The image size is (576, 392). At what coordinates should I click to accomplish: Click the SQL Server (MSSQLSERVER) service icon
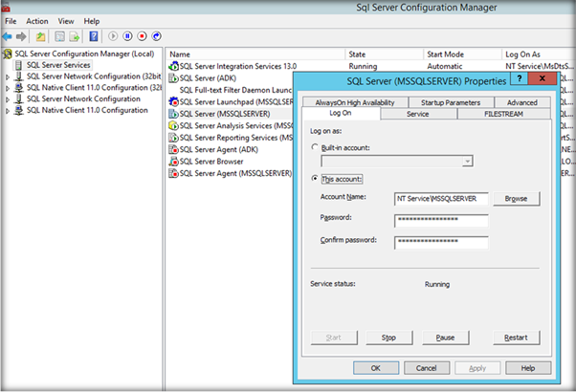[x=173, y=114]
